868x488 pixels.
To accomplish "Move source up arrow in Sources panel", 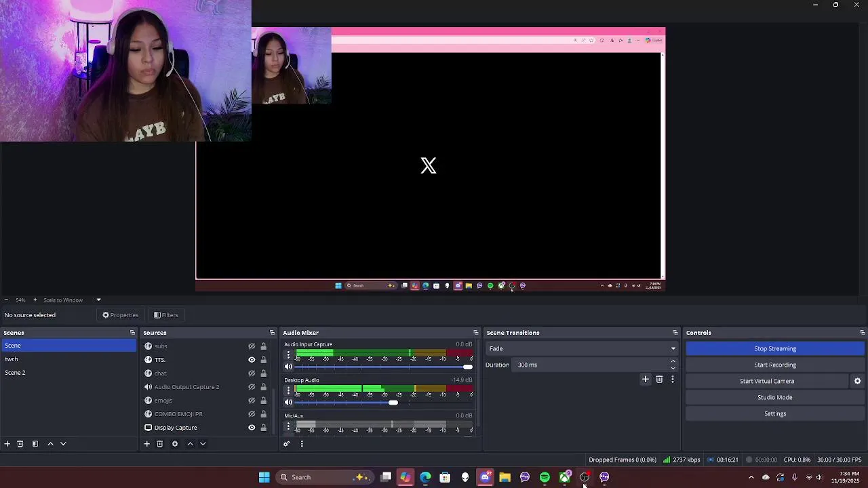I will (x=190, y=444).
